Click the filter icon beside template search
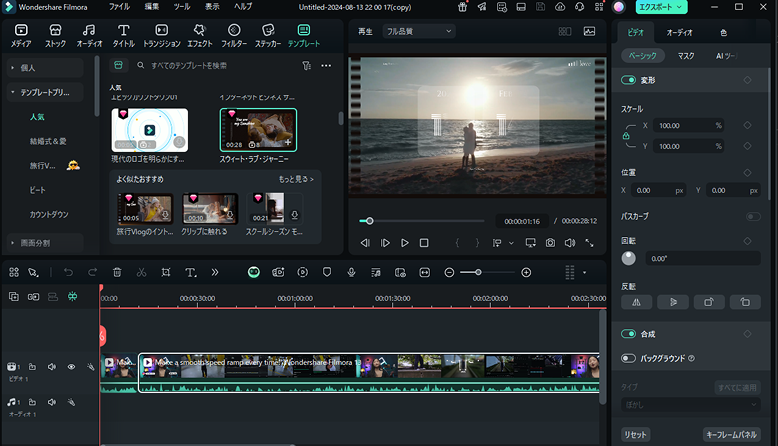778x446 pixels. coord(307,65)
